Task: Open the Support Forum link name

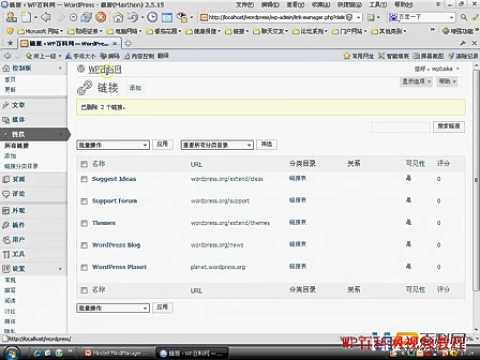Action: [115, 201]
